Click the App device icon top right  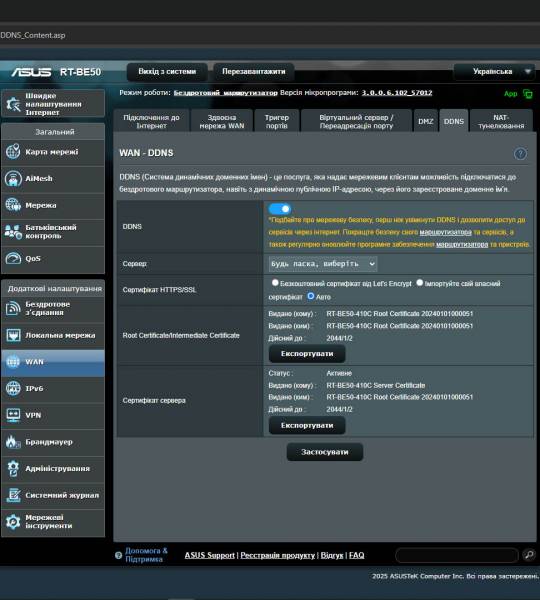pos(528,94)
